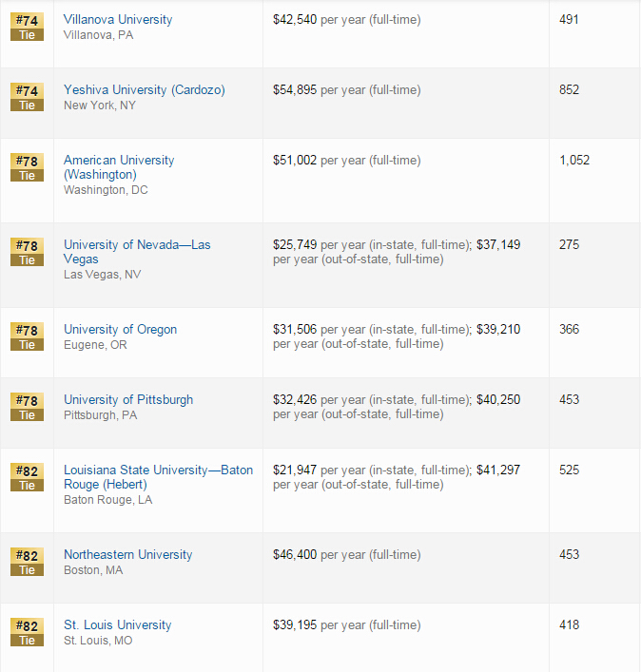
Task: Open American University (Washington) page
Action: tap(119, 167)
